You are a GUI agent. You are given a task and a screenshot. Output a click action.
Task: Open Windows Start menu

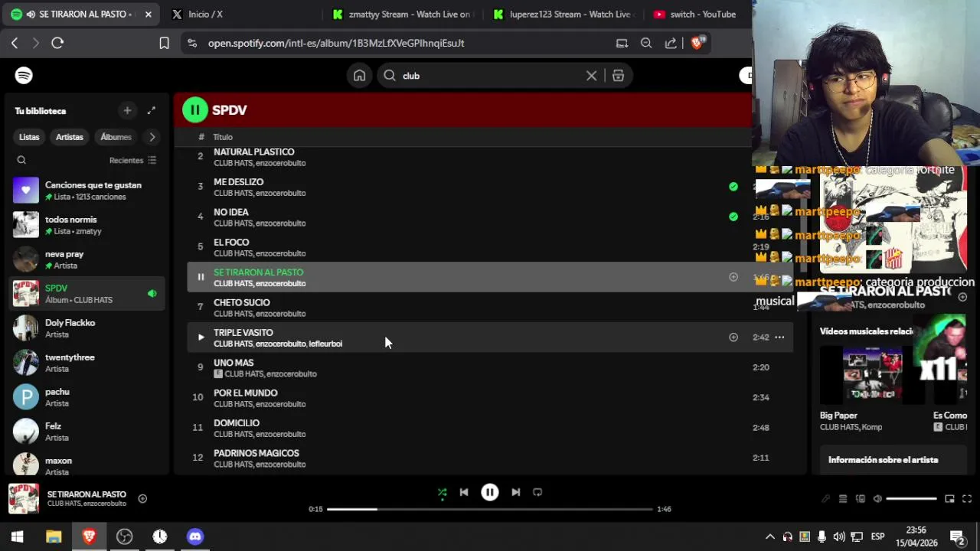[17, 536]
